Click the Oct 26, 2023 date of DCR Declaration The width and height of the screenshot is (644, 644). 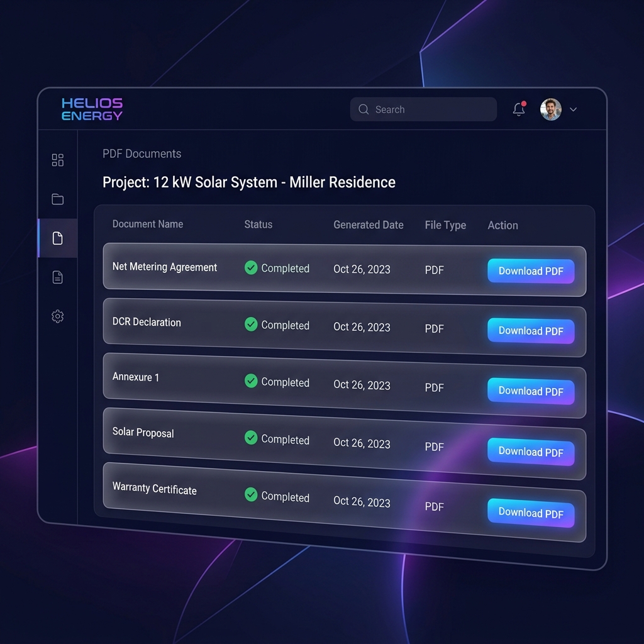point(362,327)
